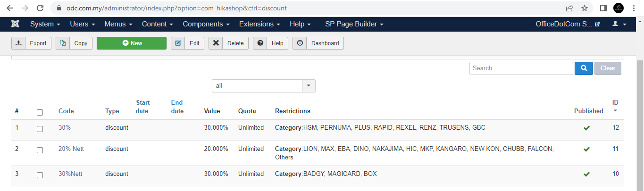The height and width of the screenshot is (191, 644).
Task: Focus the Search input field
Action: coord(521,68)
